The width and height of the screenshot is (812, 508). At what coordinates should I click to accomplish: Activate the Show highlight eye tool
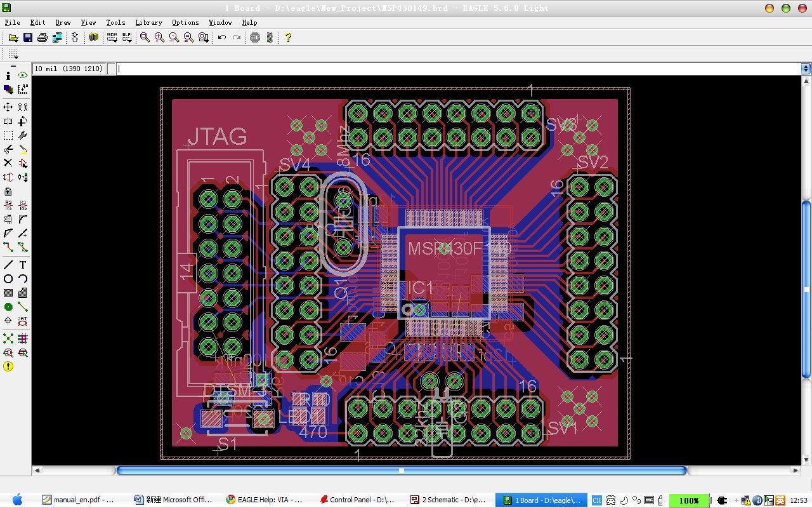point(22,74)
